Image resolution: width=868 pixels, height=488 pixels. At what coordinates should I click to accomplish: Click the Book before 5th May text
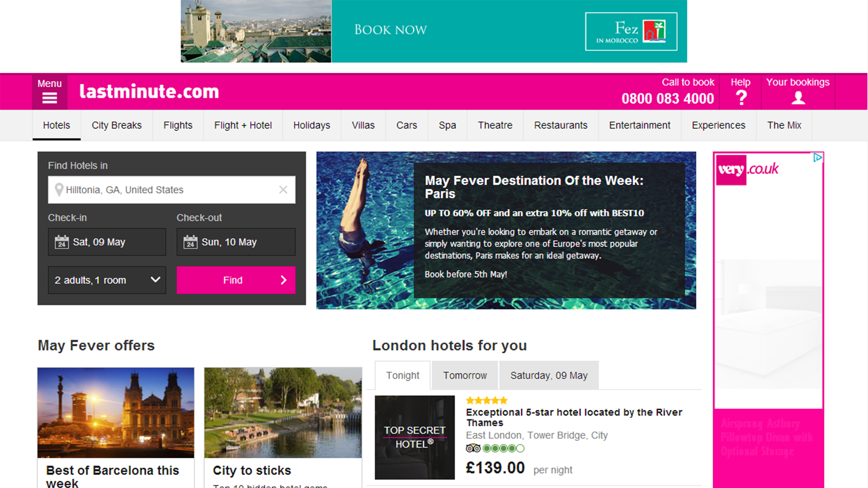click(466, 274)
